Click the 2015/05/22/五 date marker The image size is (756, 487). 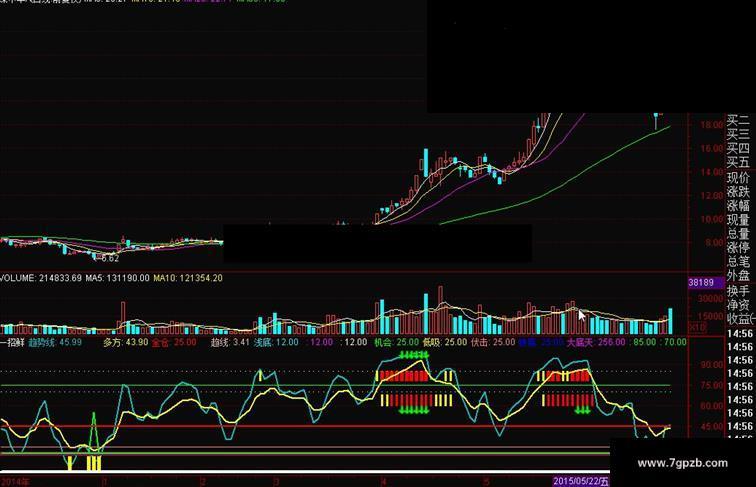click(x=581, y=481)
